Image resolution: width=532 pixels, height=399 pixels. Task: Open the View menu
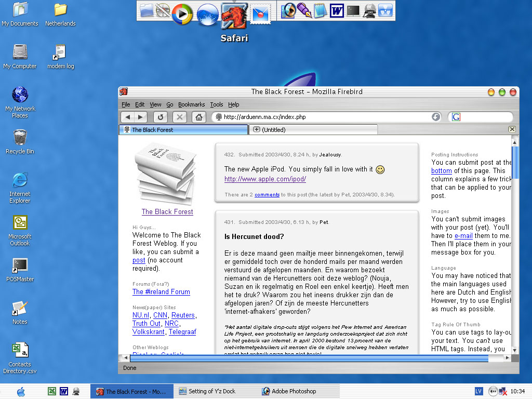[x=155, y=104]
